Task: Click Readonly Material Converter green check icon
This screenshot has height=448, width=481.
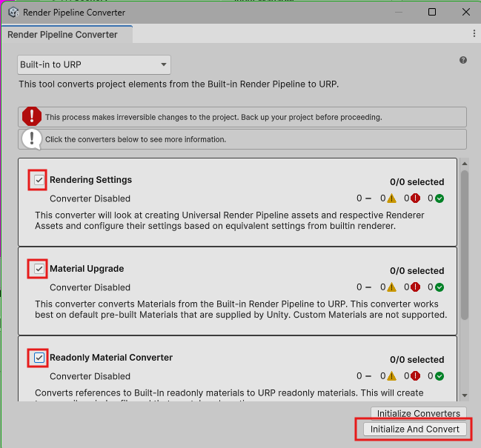Action: click(439, 376)
